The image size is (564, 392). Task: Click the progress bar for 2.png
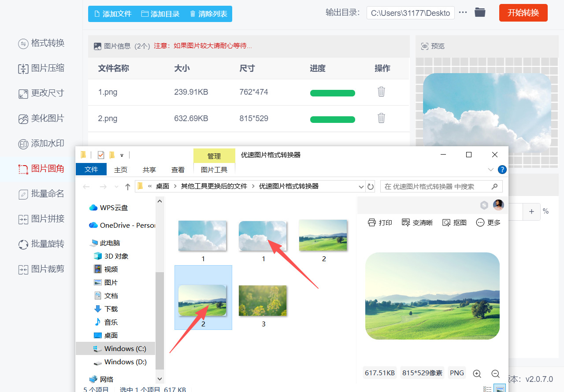333,119
